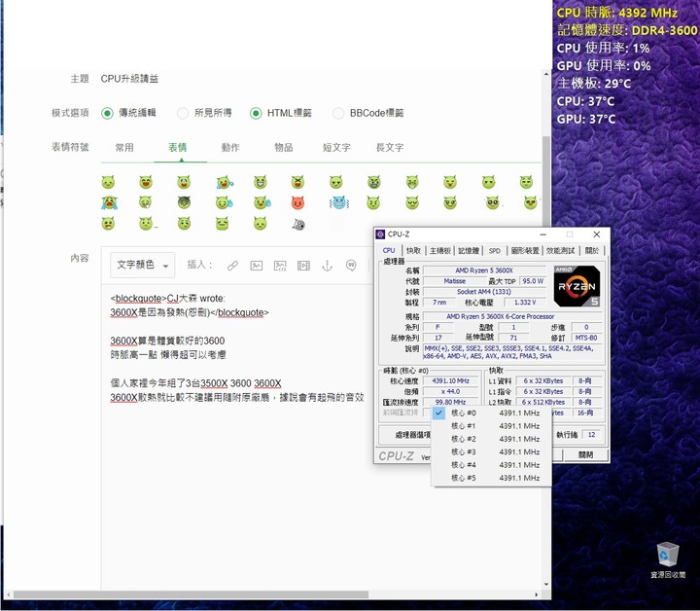Click the overlay reading 'CPU: 37°C'
700x611 pixels.
[x=585, y=101]
